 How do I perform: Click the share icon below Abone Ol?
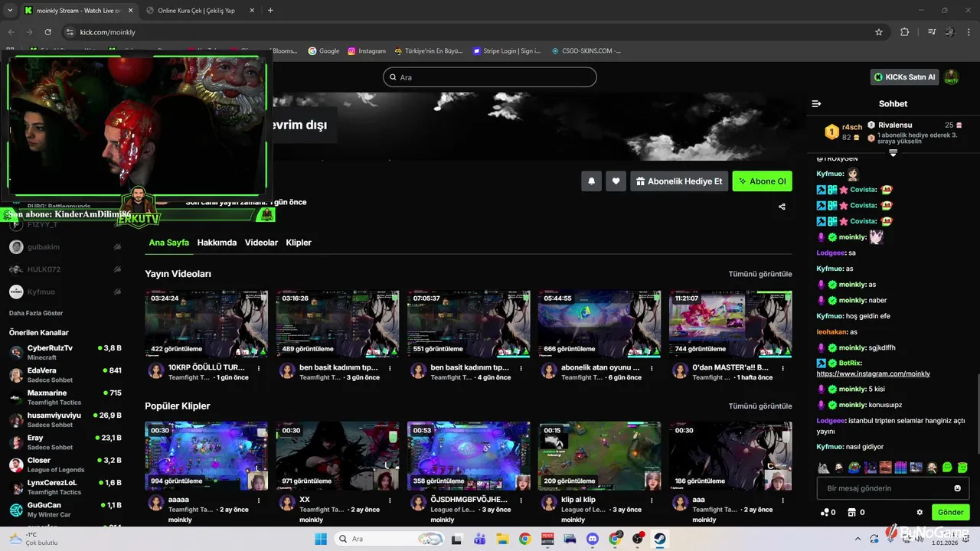[782, 207]
